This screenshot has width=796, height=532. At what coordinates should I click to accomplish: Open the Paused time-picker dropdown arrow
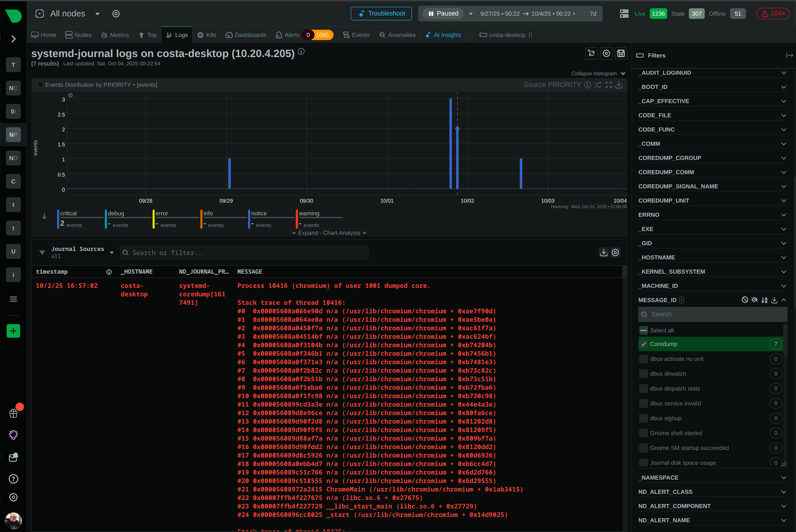(471, 14)
